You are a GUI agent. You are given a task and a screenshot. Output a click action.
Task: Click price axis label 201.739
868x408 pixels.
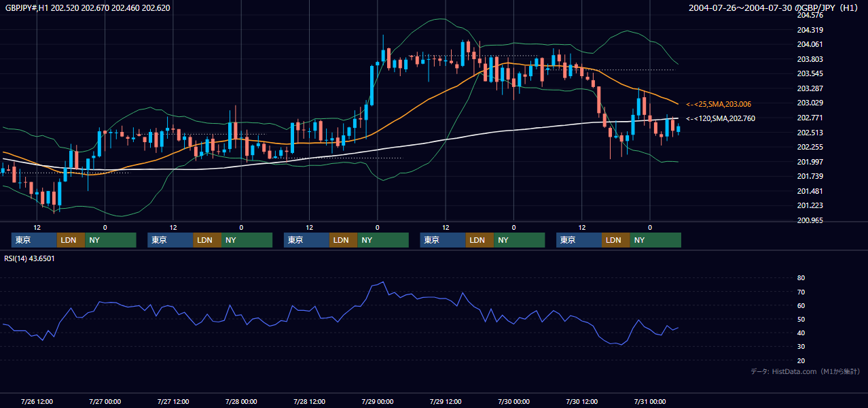pos(810,176)
